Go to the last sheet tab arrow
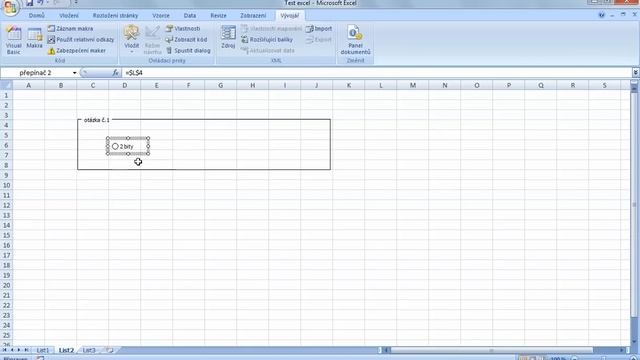 (26, 350)
